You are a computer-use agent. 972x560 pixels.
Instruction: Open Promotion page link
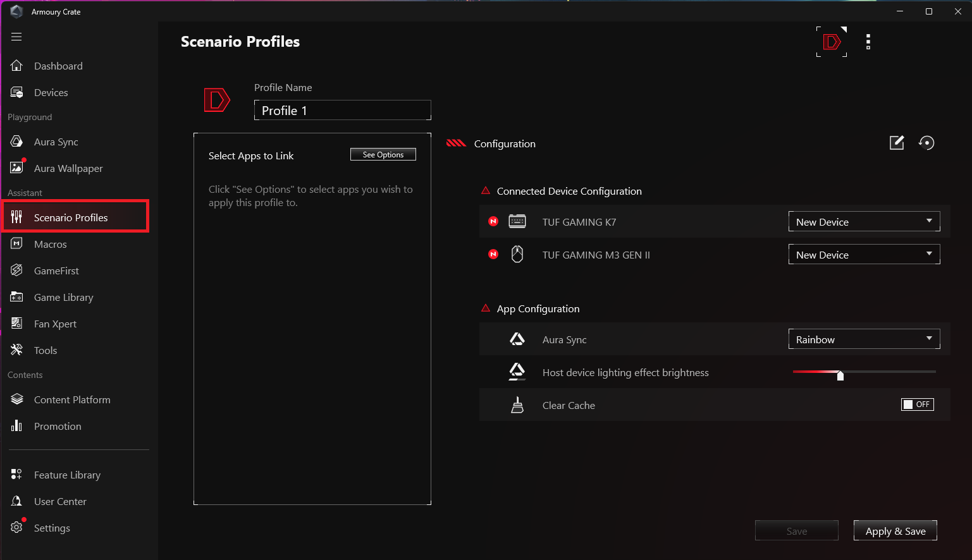[x=58, y=426]
